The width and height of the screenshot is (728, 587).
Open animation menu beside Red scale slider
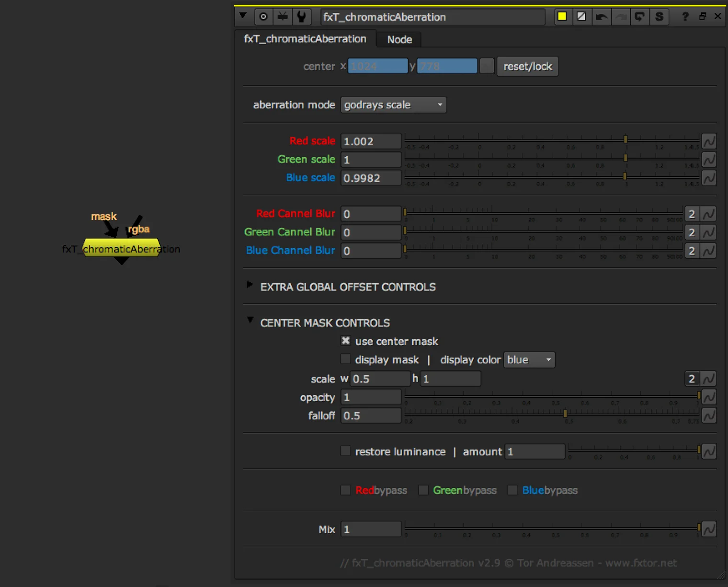click(x=709, y=140)
